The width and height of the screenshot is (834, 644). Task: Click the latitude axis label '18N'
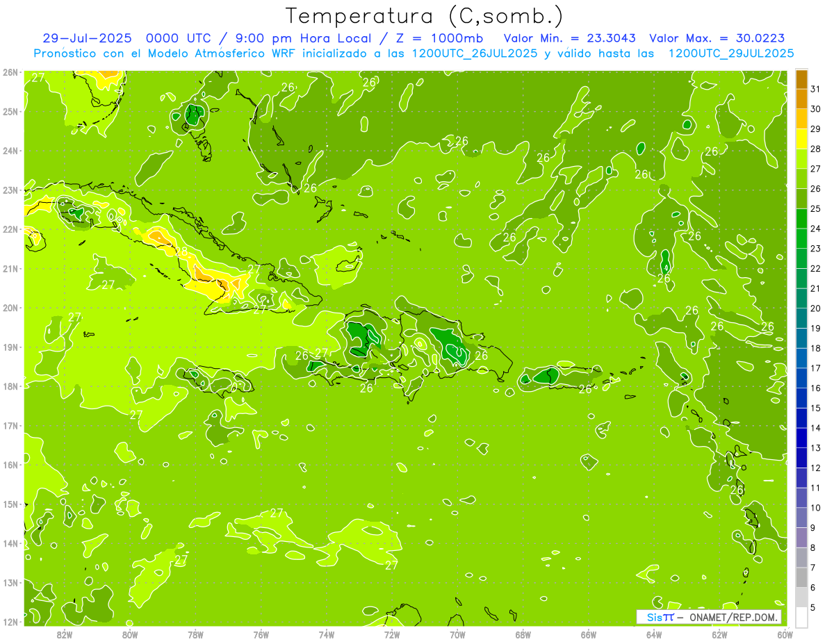tap(10, 386)
